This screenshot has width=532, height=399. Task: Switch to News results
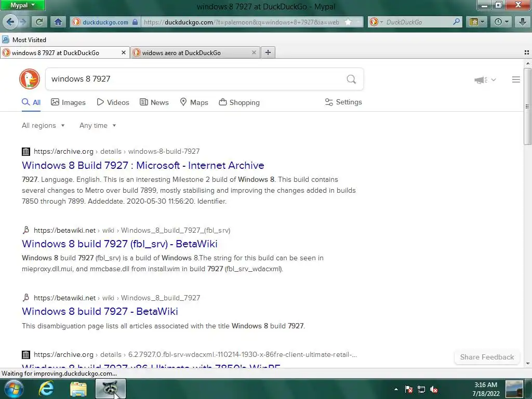[154, 102]
